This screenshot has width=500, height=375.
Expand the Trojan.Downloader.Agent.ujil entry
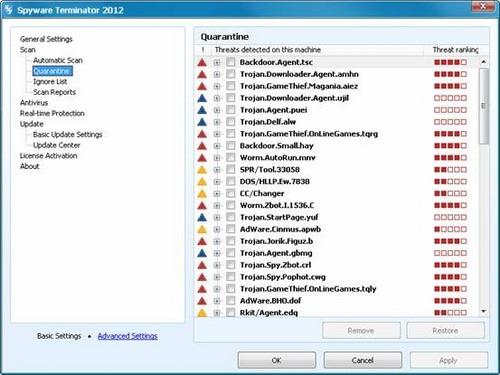tap(217, 98)
